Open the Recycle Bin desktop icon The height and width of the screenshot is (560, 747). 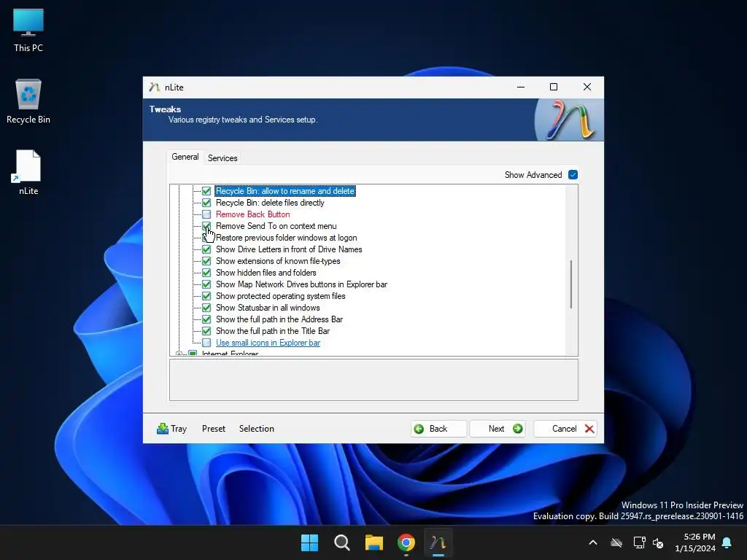pyautogui.click(x=28, y=101)
